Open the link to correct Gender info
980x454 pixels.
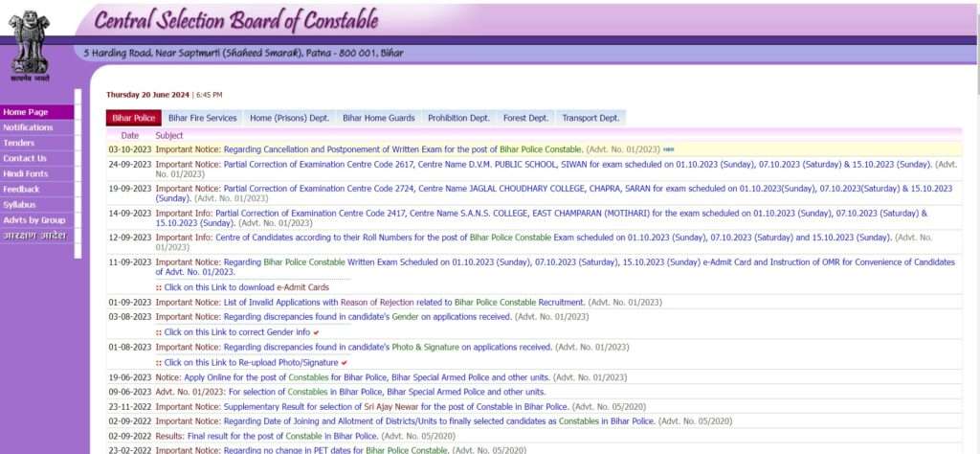[x=236, y=332]
